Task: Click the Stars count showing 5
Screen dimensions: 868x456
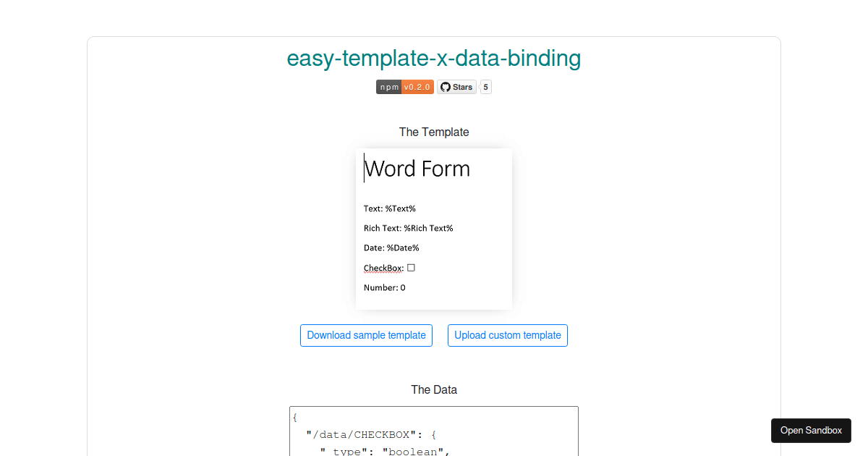Action: point(485,87)
